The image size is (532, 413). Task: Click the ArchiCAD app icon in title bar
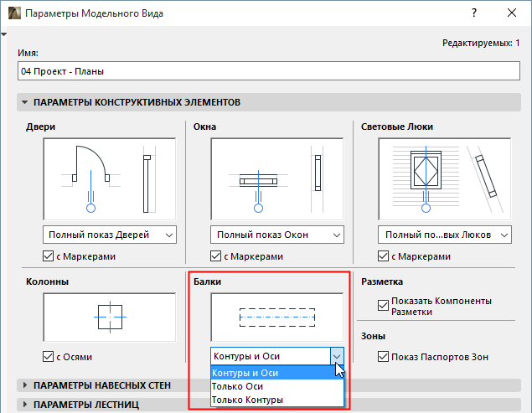(14, 13)
